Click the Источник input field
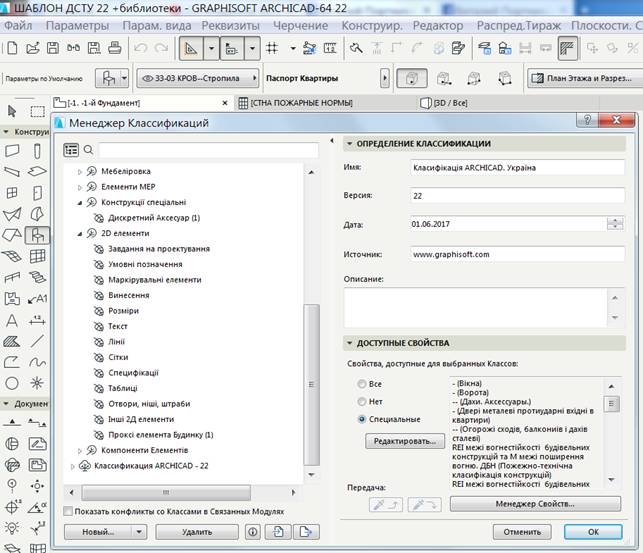The height and width of the screenshot is (553, 643). [517, 254]
